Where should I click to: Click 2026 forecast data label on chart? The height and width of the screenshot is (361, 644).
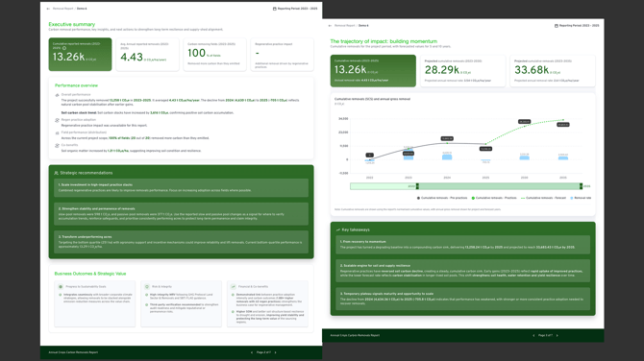tap(525, 122)
